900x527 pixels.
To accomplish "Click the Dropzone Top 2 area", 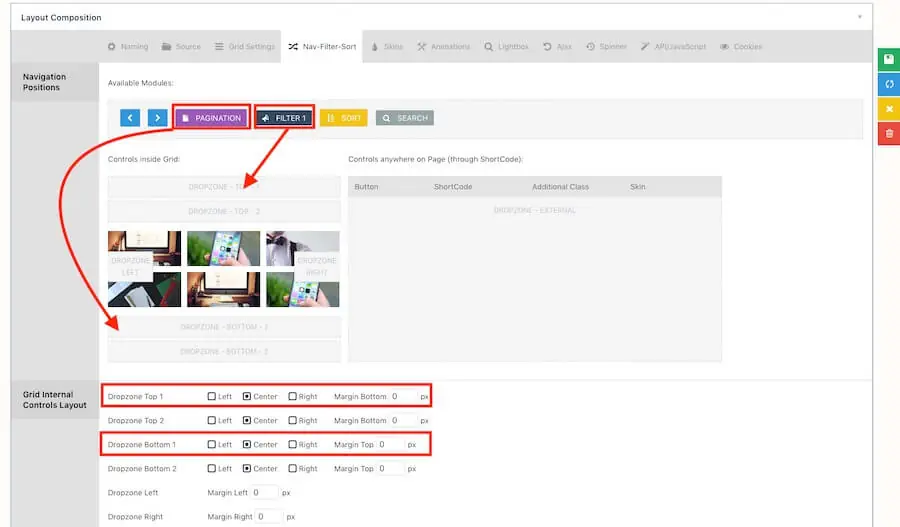I will 224,211.
